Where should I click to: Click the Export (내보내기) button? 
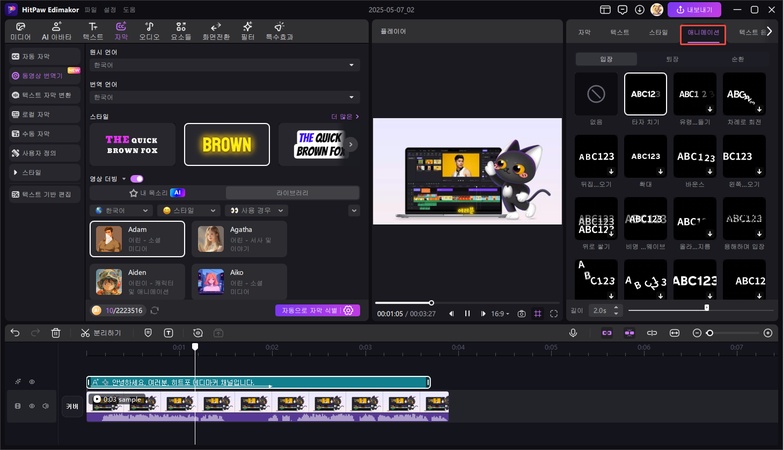pos(694,9)
